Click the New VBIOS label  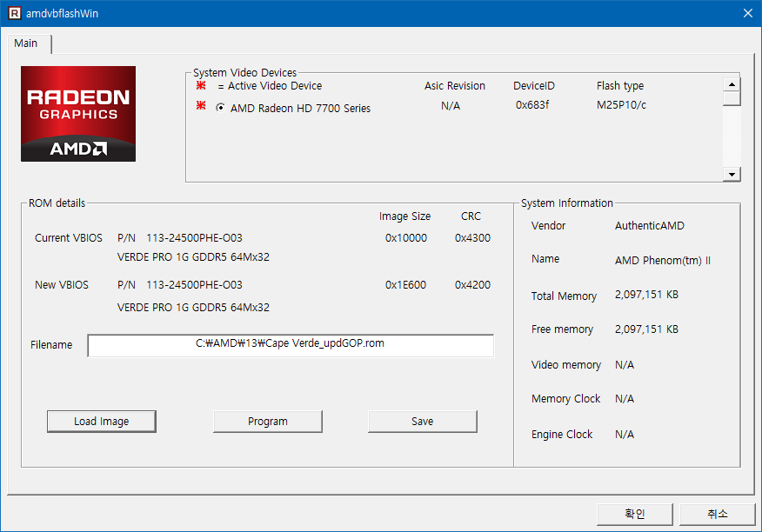click(62, 285)
